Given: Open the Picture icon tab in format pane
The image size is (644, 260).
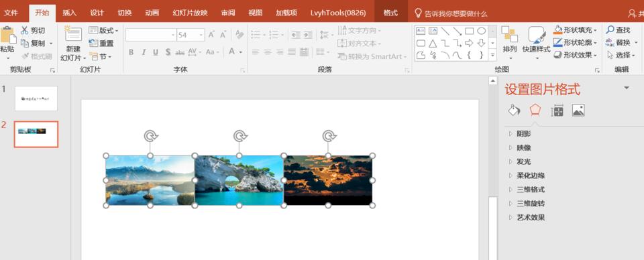Looking at the screenshot, I should click(578, 111).
